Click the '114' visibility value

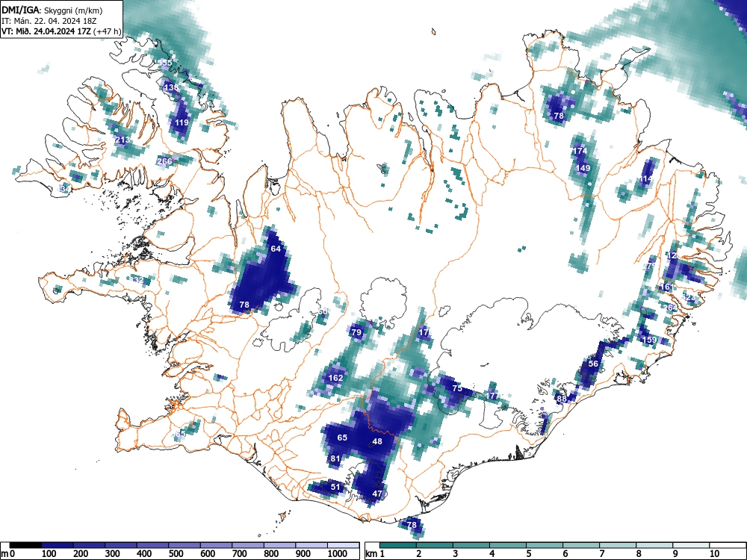pos(646,179)
